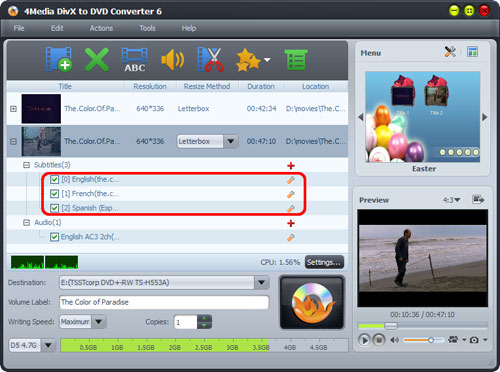Open the Letterbox resize method dropdown
This screenshot has width=500, height=372.
[230, 141]
